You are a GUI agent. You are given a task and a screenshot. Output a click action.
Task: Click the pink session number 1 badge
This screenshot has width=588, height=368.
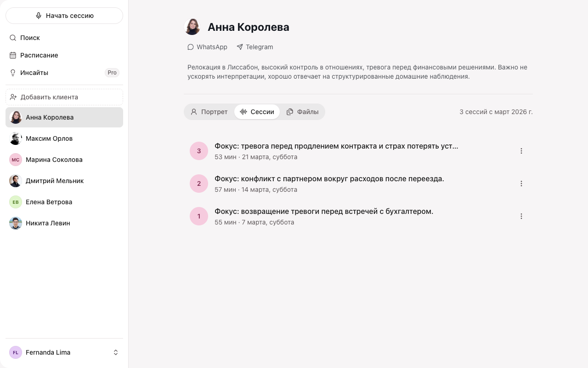point(199,216)
